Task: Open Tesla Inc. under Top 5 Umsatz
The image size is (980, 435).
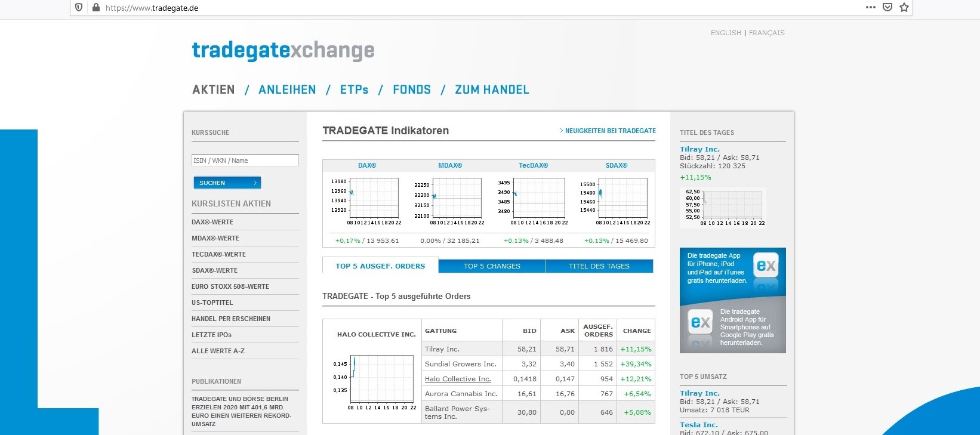Action: click(698, 425)
